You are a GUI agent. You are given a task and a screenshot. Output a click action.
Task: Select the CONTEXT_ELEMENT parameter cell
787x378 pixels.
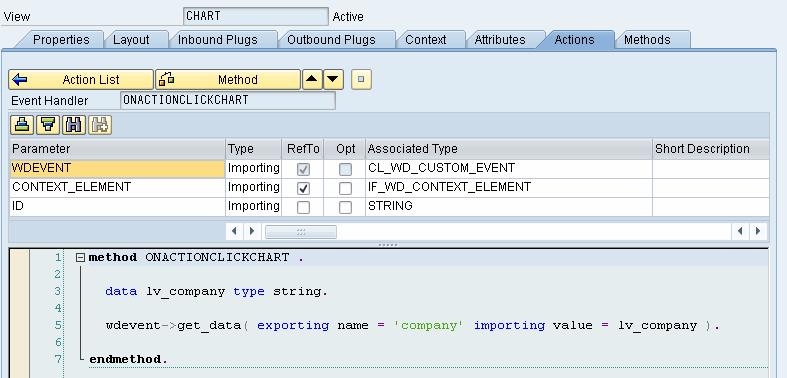point(117,187)
